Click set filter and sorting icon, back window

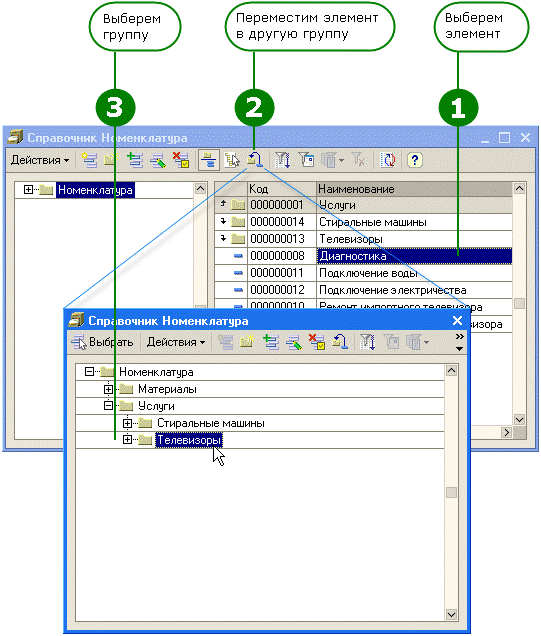(x=283, y=160)
